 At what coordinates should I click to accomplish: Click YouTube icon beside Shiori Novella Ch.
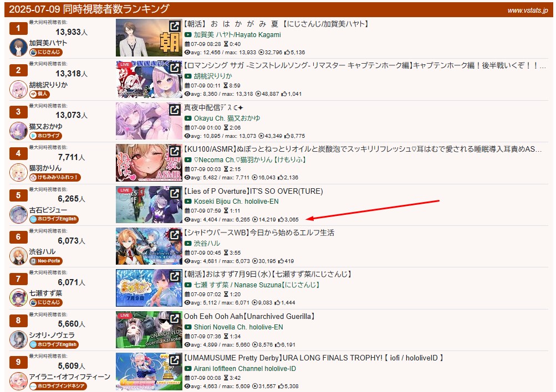[x=188, y=327]
